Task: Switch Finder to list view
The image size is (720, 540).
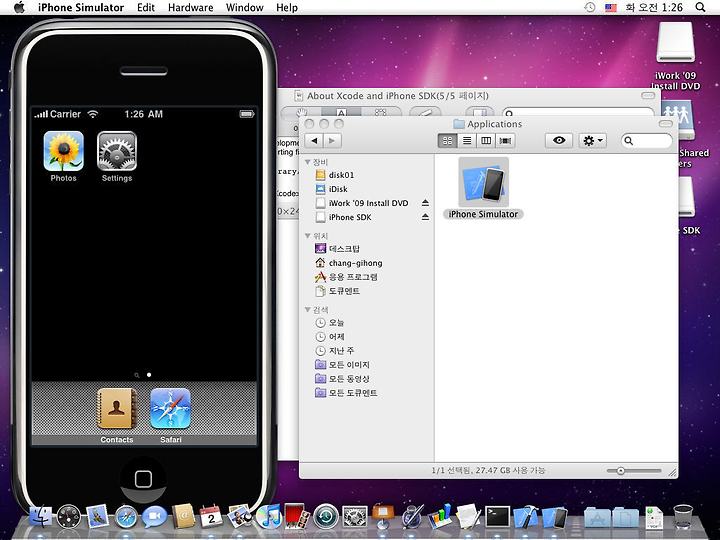Action: 467,141
